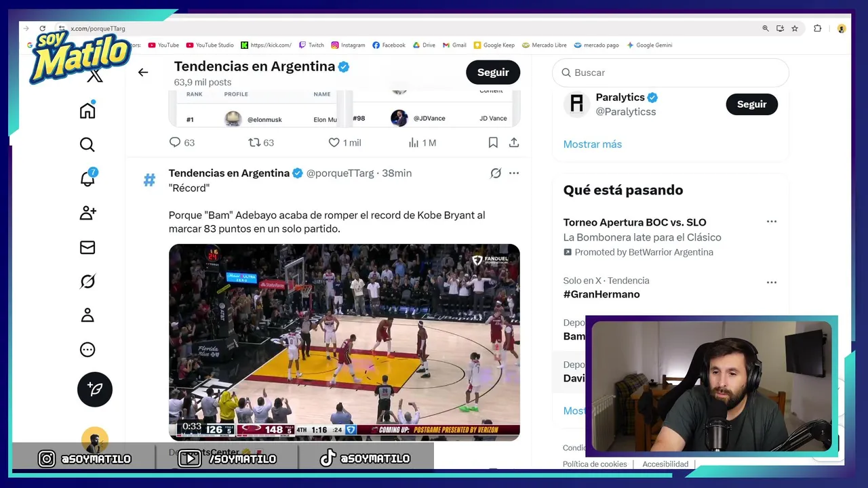Play the Bam Adebayo basketball video
This screenshot has height=488, width=868.
[344, 342]
